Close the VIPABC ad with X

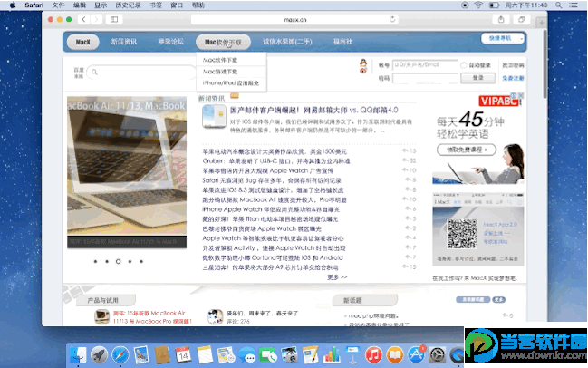[x=520, y=96]
